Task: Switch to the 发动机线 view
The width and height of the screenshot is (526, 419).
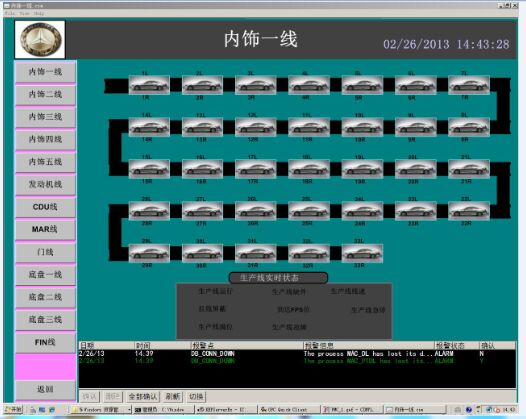Action: point(45,184)
